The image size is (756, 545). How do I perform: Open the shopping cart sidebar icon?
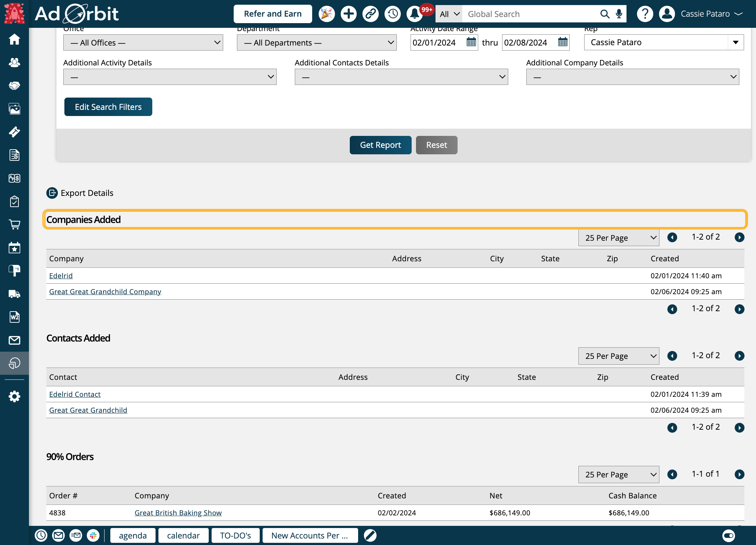tap(14, 225)
